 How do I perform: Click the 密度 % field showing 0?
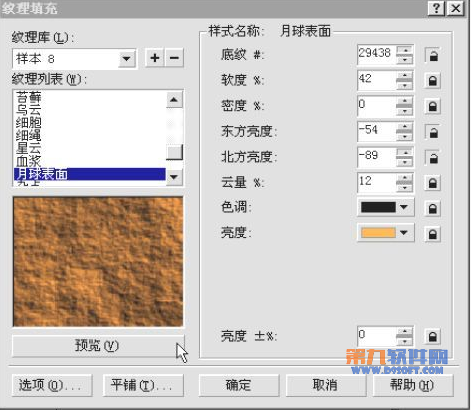[x=377, y=106]
